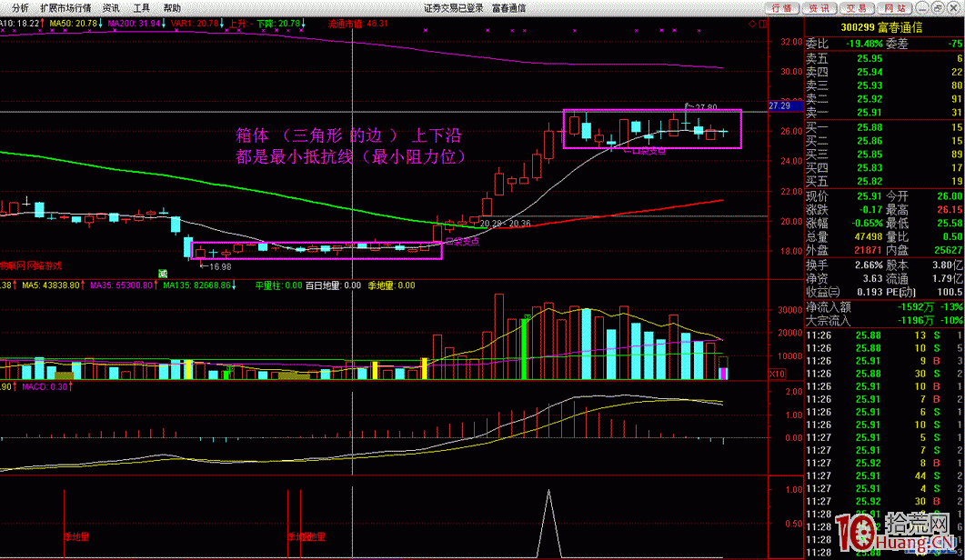This screenshot has width=965, height=560.
Task: Click the 外盘 value 21871
Action: 869,251
